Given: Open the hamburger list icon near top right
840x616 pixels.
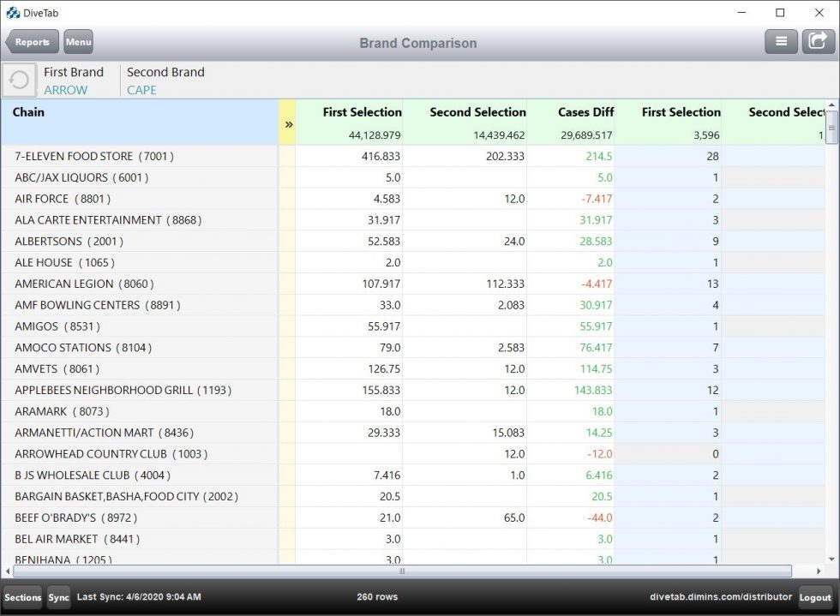Looking at the screenshot, I should coord(781,41).
